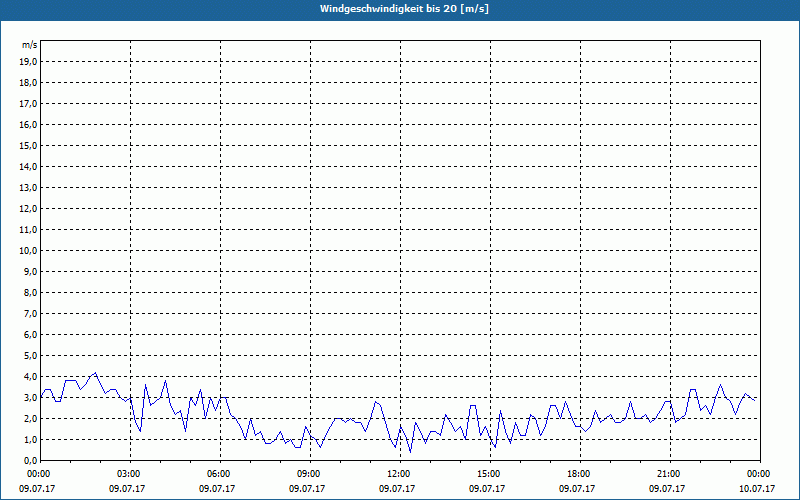Select the 11,0 y-axis label
The image size is (800, 500).
click(28, 230)
